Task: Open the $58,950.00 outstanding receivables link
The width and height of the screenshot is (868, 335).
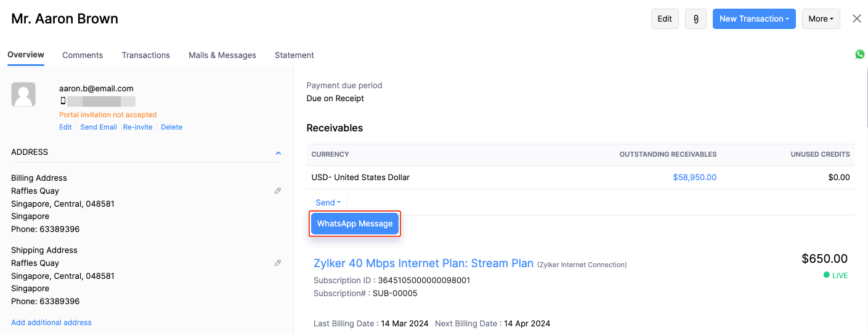Action: click(x=694, y=177)
